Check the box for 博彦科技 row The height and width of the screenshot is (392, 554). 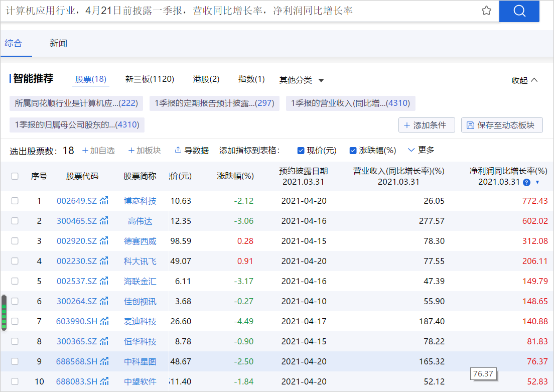pos(15,201)
